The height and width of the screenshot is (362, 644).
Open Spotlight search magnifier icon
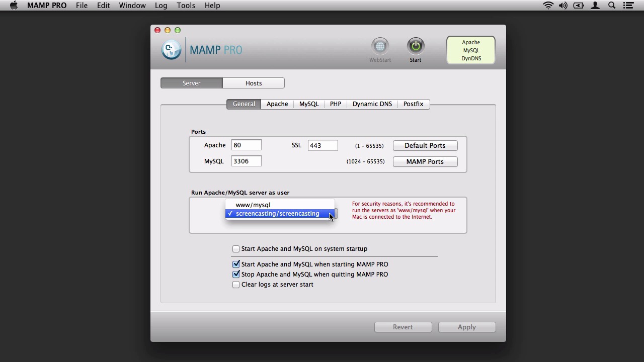[x=612, y=6]
